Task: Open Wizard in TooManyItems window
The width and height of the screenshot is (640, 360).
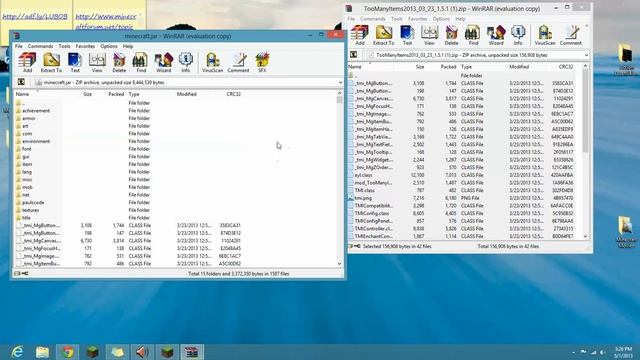Action: [496, 35]
